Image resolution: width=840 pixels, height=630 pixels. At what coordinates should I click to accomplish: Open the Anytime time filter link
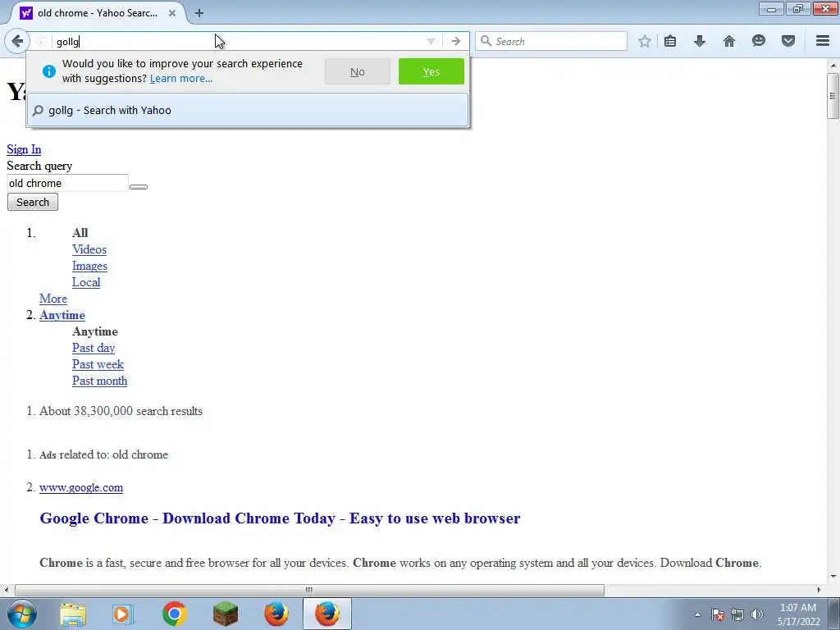point(62,315)
